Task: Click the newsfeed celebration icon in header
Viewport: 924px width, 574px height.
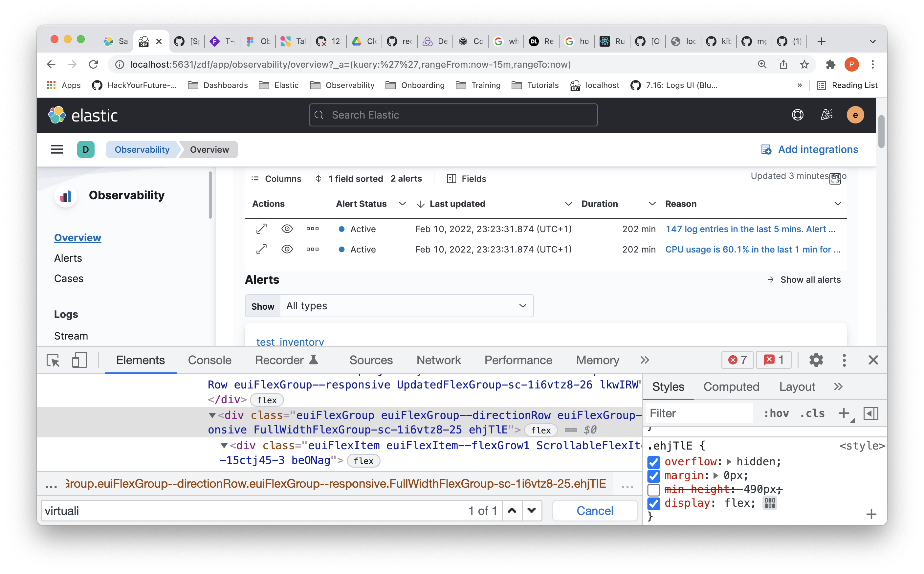Action: [x=826, y=115]
